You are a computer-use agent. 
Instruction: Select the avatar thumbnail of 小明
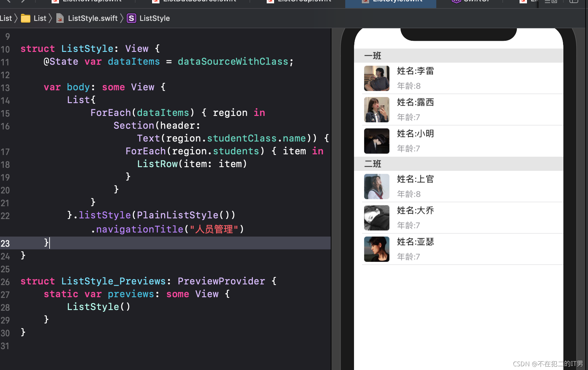click(x=377, y=141)
